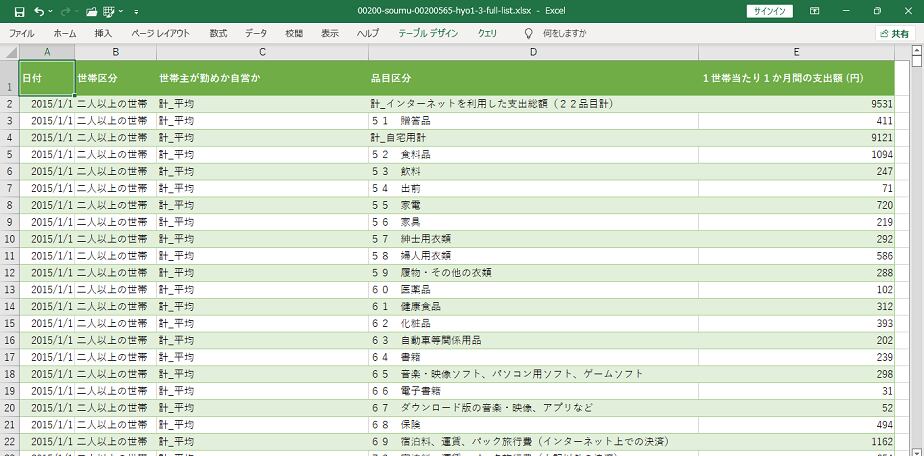Click cell containing ５７ 紳士用衣類
The width and height of the screenshot is (924, 456).
pos(533,239)
